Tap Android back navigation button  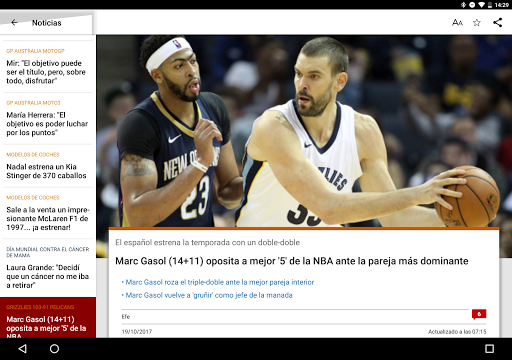click(x=22, y=349)
